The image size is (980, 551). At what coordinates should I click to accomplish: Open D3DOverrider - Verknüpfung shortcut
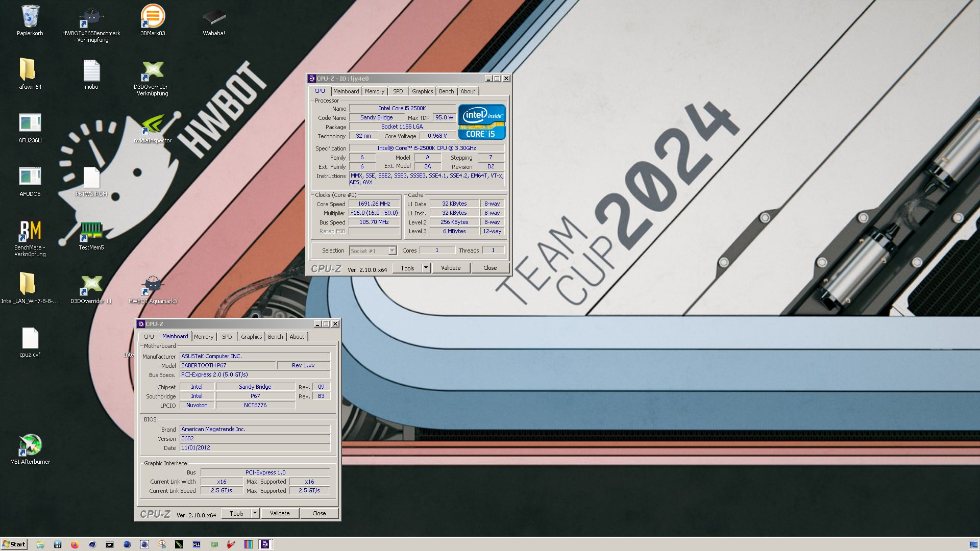coord(153,78)
